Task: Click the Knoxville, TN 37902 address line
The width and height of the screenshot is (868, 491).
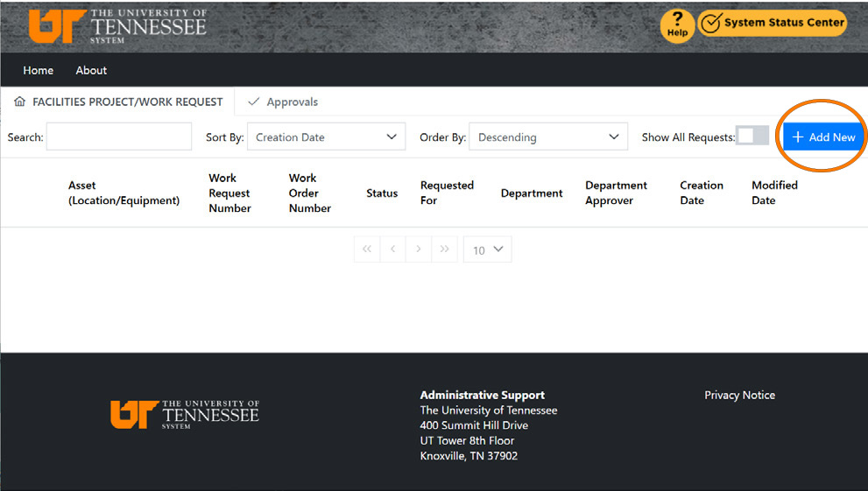Action: (469, 456)
